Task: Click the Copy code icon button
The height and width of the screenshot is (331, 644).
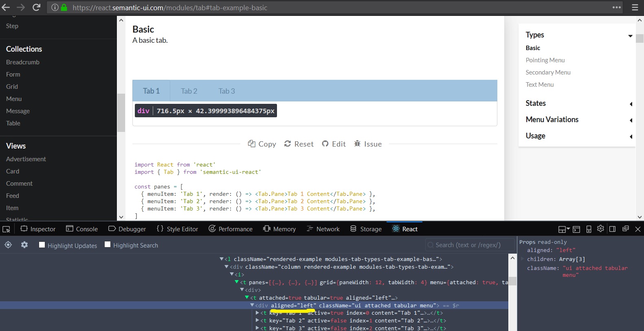Action: point(262,144)
